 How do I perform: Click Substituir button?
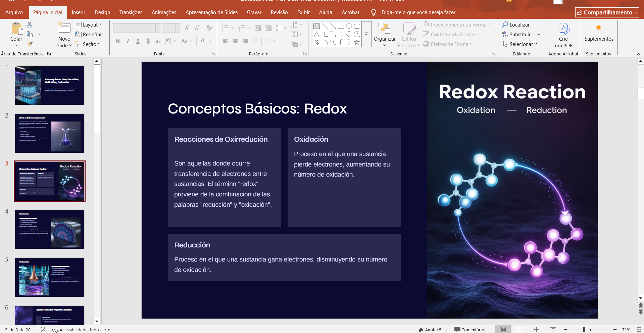click(x=516, y=34)
